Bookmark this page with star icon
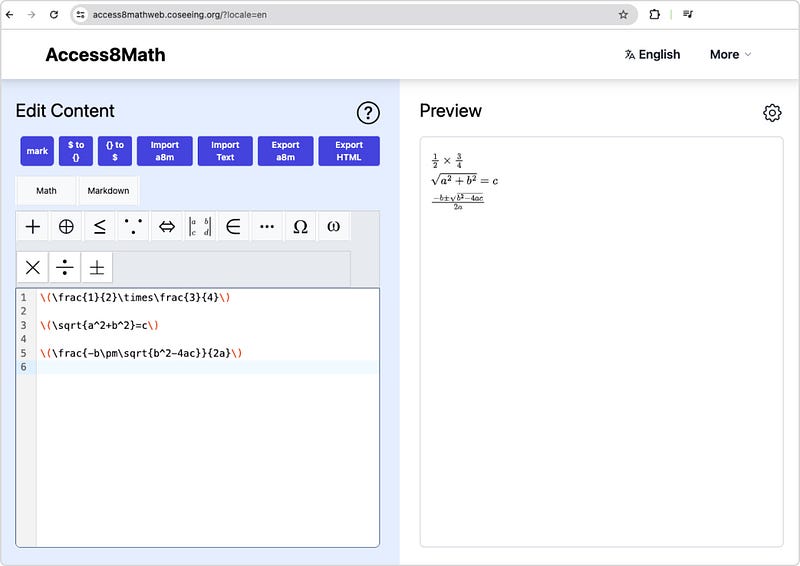Screen dimensions: 800x566 click(x=623, y=15)
